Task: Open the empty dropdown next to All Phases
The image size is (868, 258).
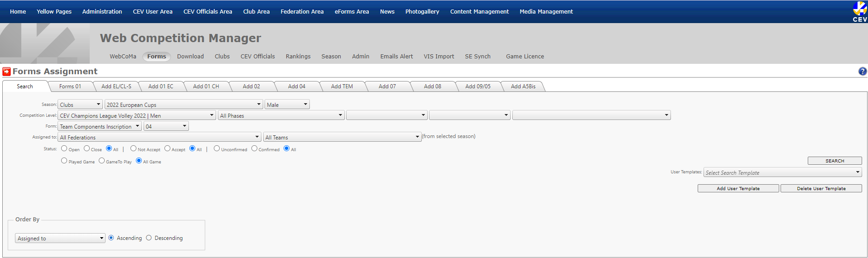Action: click(x=387, y=115)
